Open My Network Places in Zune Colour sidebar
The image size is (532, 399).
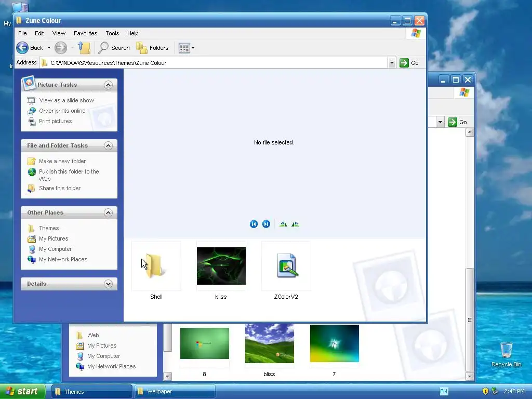[x=63, y=259]
